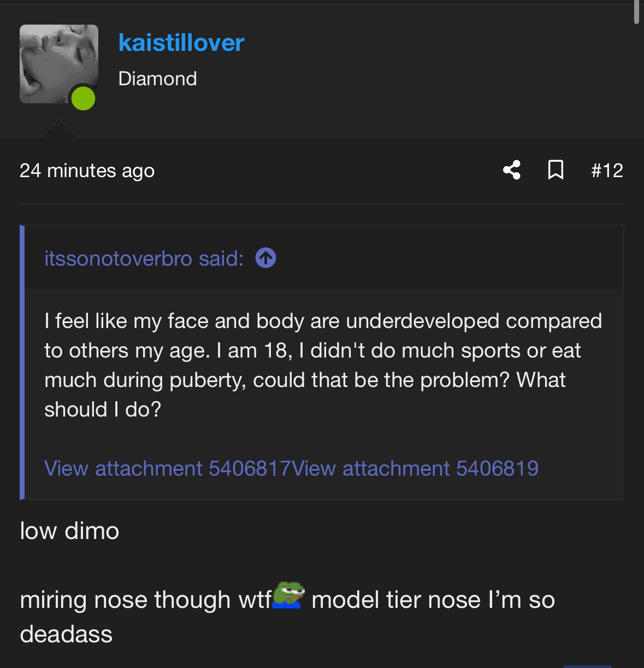This screenshot has width=644, height=668.
Task: Open the post #12 permalink
Action: pos(607,171)
